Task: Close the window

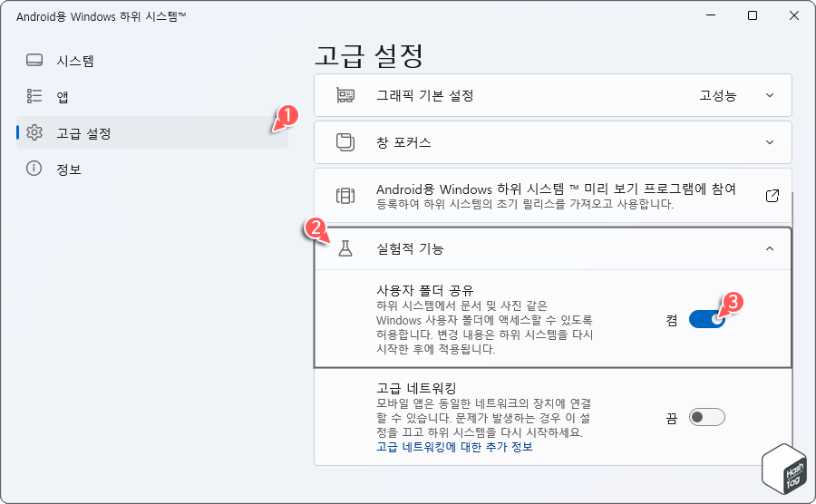Action: click(794, 15)
